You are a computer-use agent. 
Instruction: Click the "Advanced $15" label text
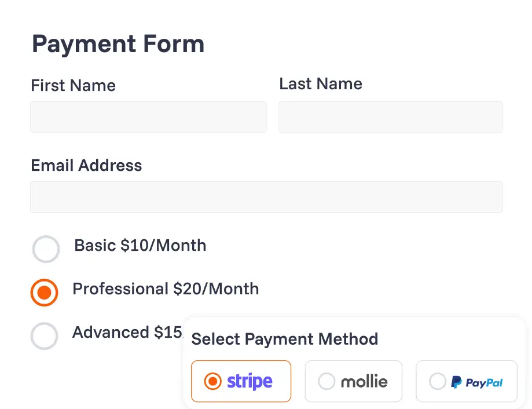point(127,333)
